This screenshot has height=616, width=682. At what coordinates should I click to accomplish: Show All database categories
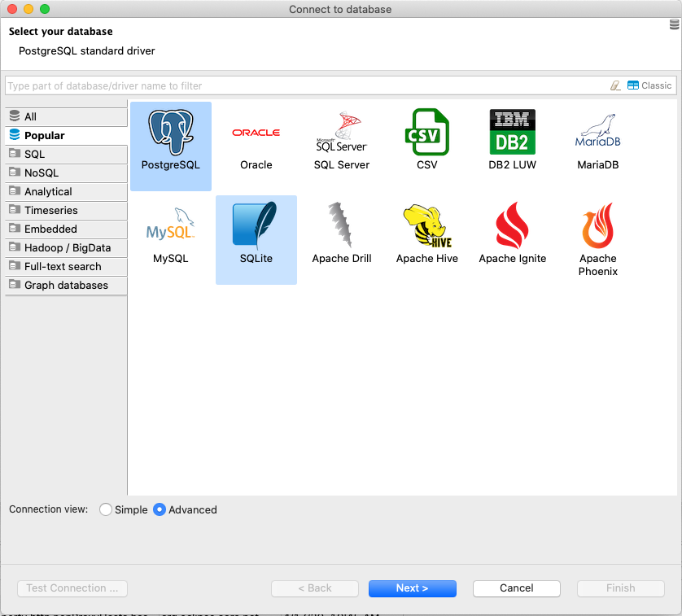[x=66, y=116]
